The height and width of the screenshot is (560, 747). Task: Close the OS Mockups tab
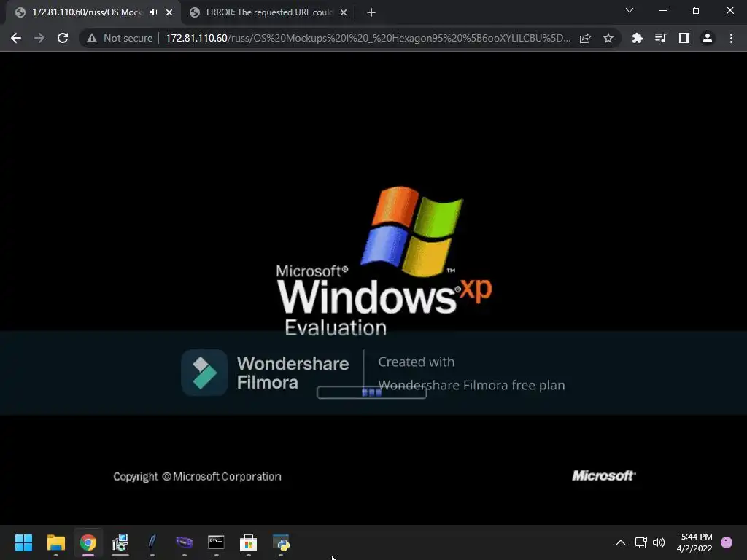pyautogui.click(x=169, y=12)
